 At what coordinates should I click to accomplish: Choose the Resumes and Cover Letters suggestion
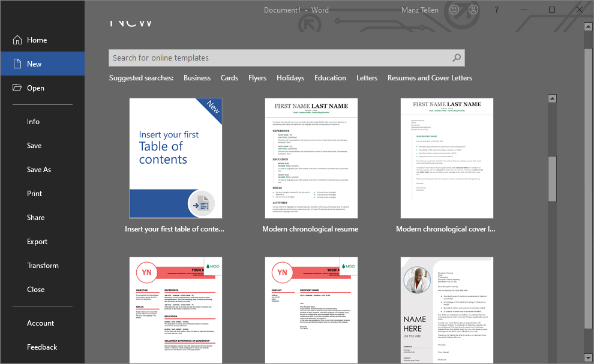[430, 78]
